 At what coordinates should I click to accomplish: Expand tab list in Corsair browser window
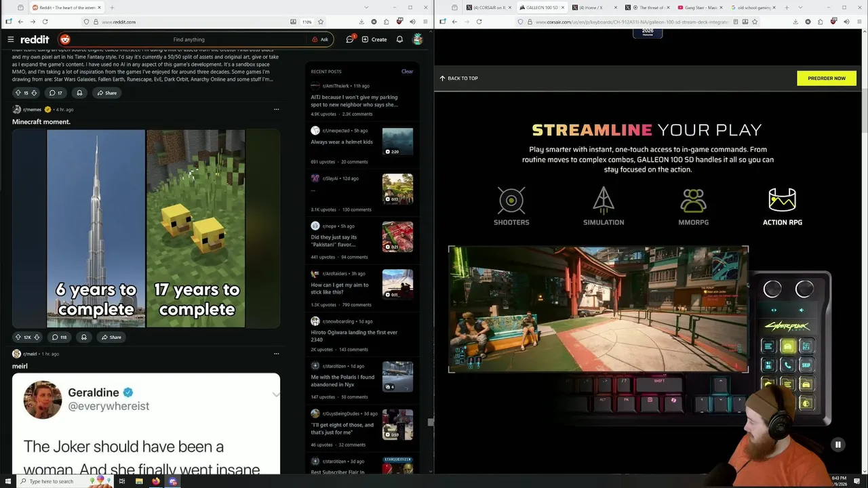[801, 7]
